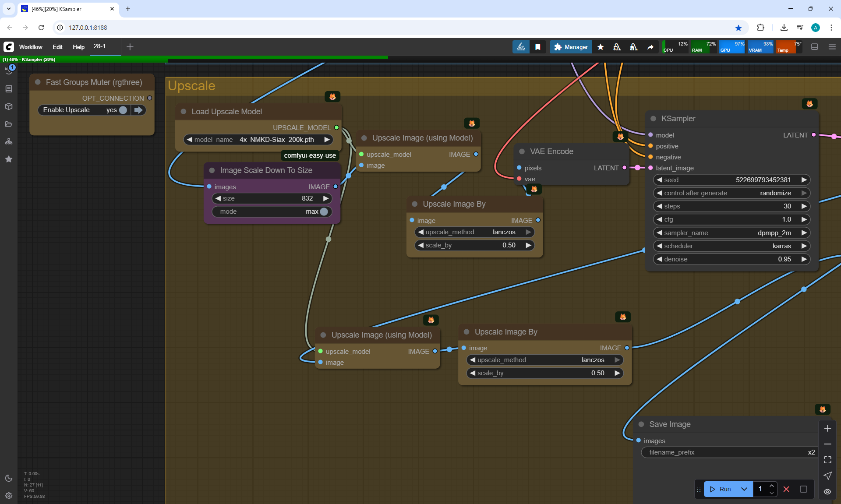This screenshot has width=841, height=504.
Task: Click the share arrow toolbar icon
Action: point(650,47)
